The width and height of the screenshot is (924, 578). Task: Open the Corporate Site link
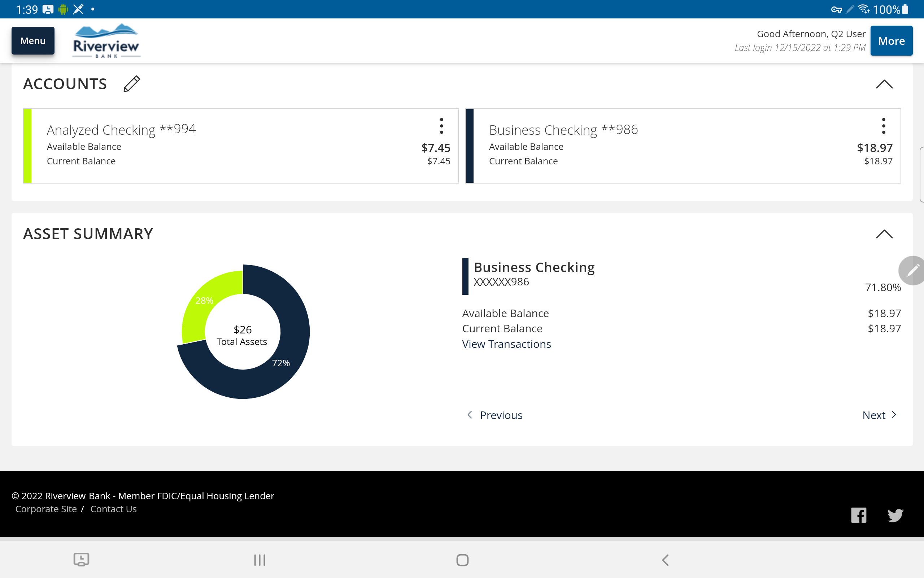[46, 509]
